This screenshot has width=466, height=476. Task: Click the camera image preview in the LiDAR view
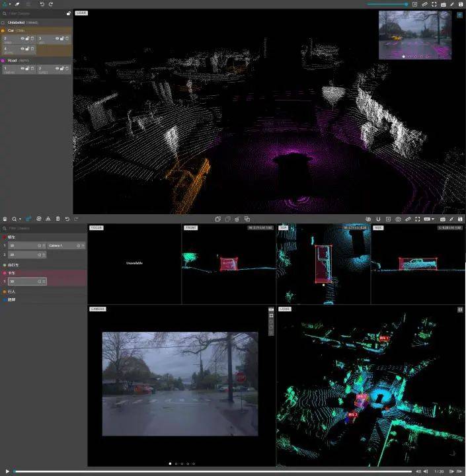coord(414,35)
